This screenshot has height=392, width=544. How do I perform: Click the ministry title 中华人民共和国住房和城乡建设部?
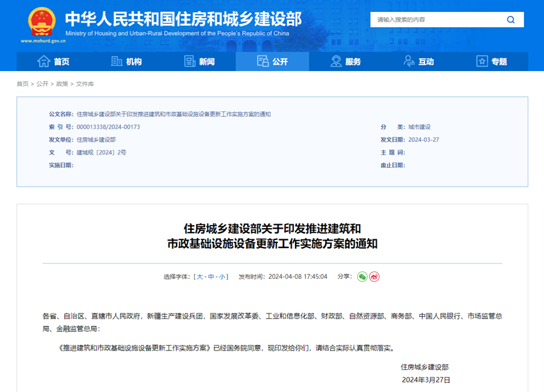pyautogui.click(x=184, y=19)
